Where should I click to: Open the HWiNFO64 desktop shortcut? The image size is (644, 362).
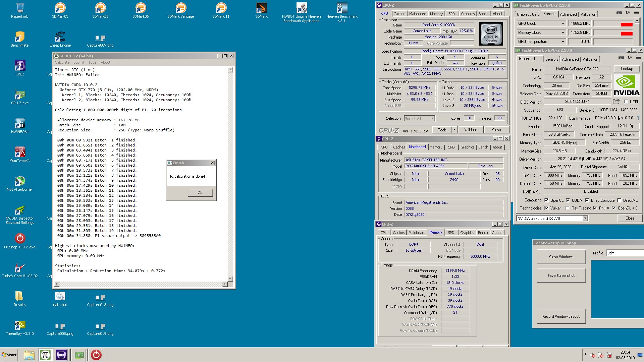pyautogui.click(x=20, y=125)
